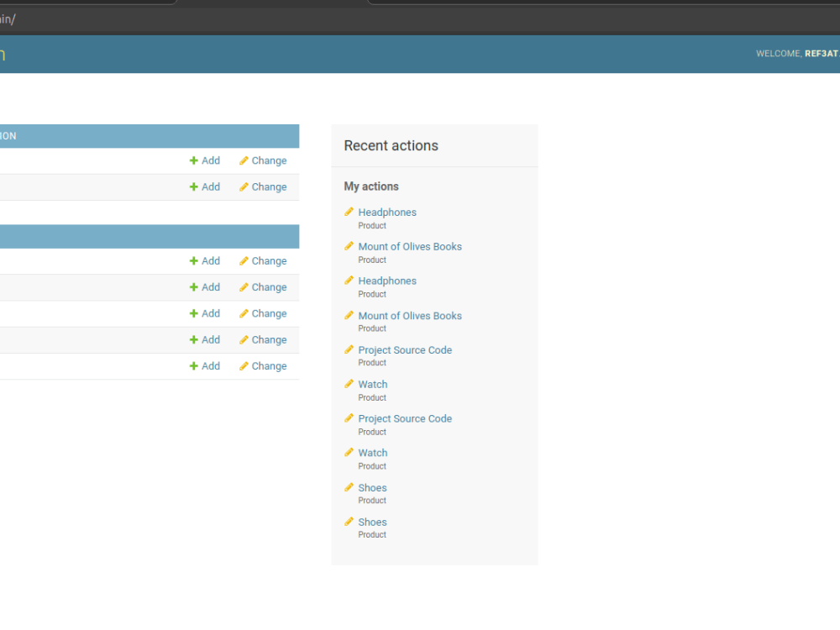This screenshot has height=630, width=840.
Task: Click the pencil icon next to the Watch recent action
Action: point(349,384)
